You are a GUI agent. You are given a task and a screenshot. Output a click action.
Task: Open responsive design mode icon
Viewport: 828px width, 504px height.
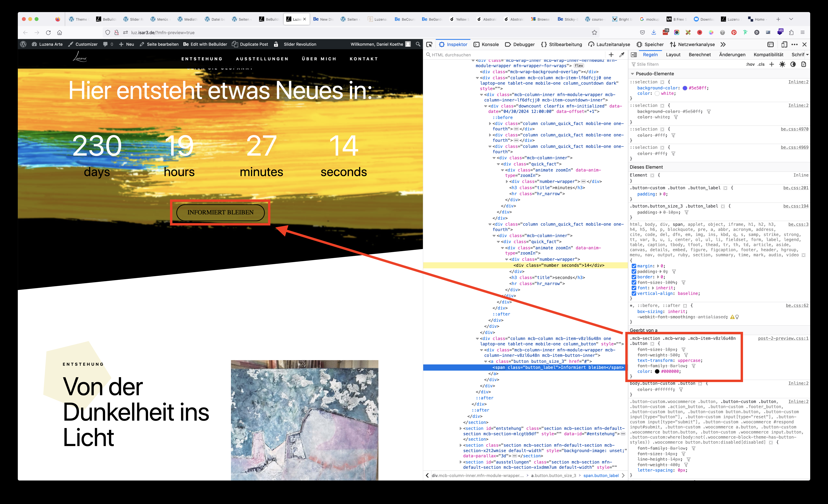784,44
